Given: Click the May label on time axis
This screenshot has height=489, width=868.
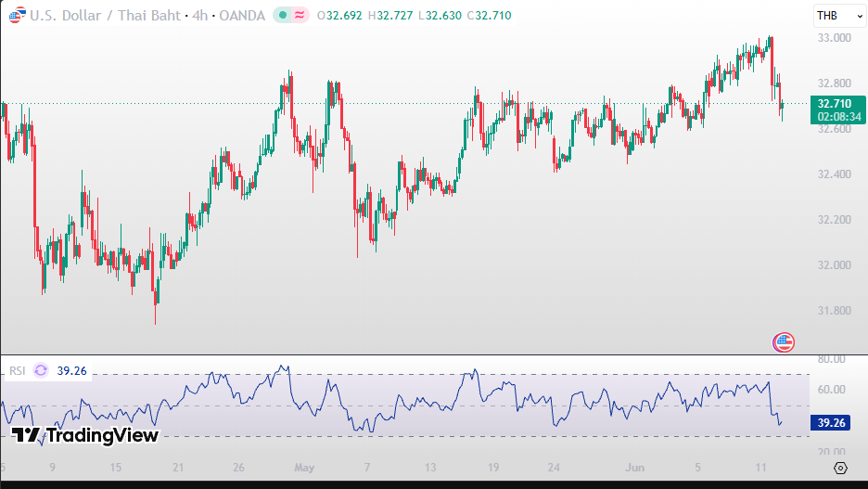Looking at the screenshot, I should tap(304, 468).
